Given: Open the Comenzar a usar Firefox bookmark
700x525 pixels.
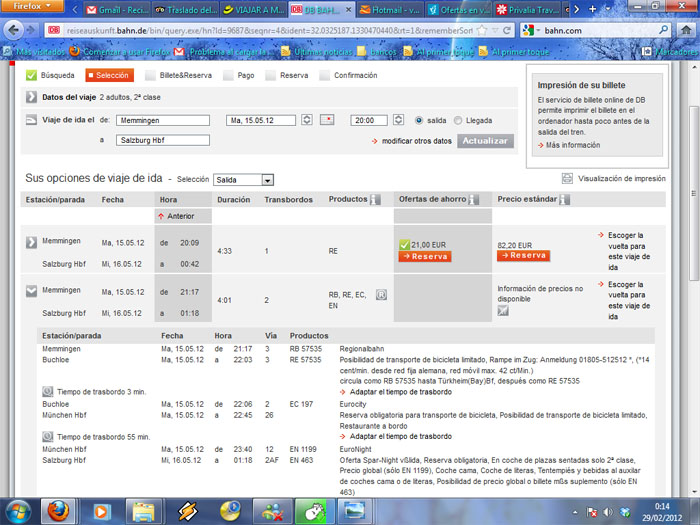Looking at the screenshot, I should coord(120,52).
